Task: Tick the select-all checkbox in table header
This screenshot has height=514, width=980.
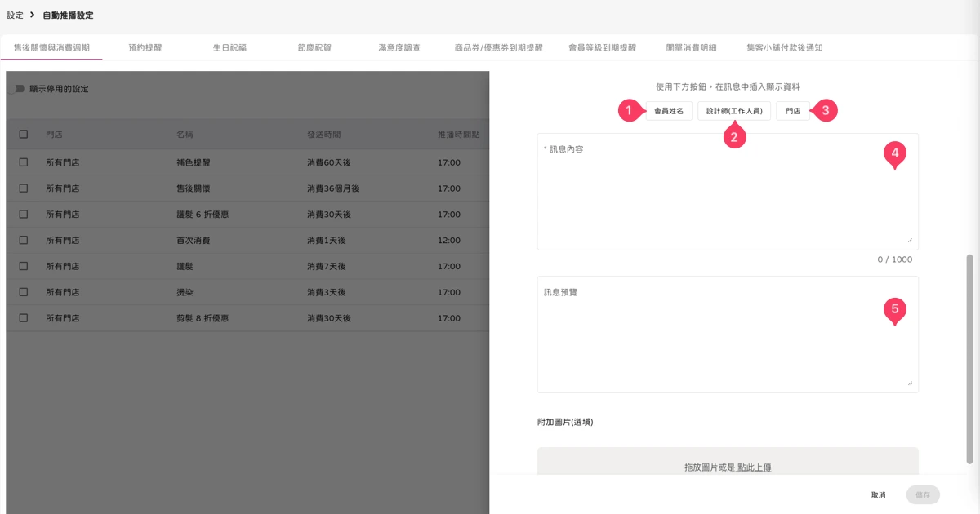Action: (23, 134)
